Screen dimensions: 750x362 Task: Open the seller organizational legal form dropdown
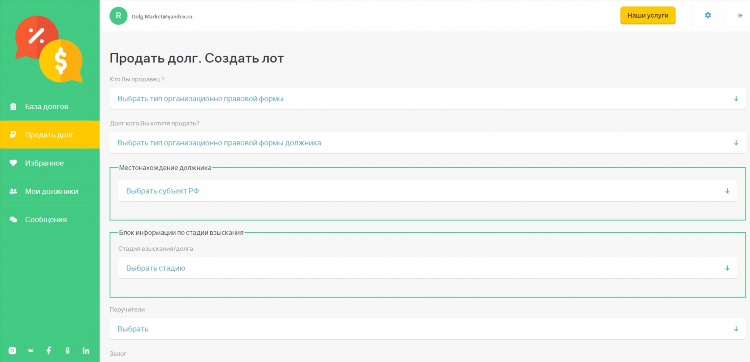pos(428,99)
